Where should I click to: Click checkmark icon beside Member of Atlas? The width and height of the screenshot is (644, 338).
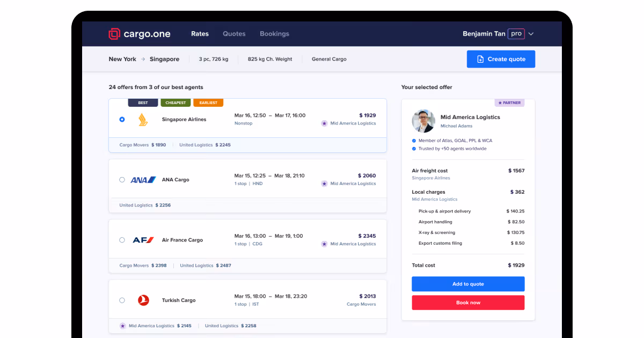[x=414, y=141]
